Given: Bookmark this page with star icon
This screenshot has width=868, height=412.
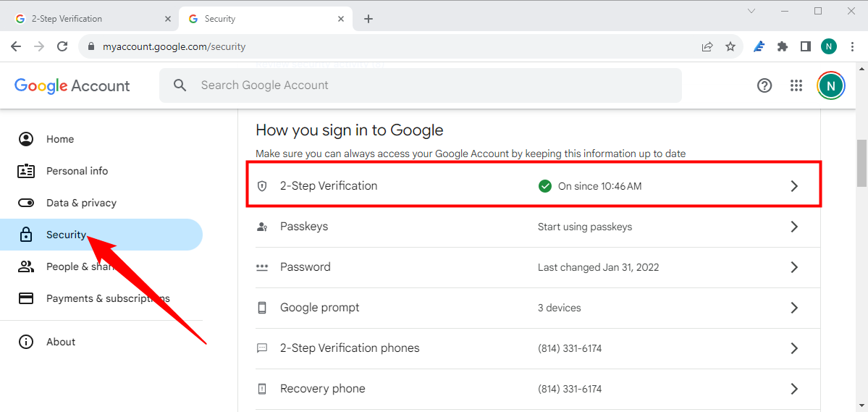Looking at the screenshot, I should click(730, 46).
